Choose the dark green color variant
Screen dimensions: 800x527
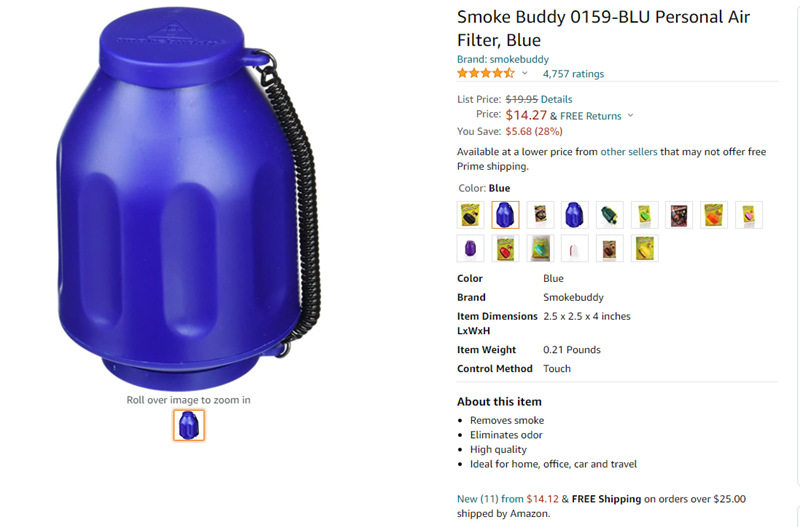tap(609, 215)
